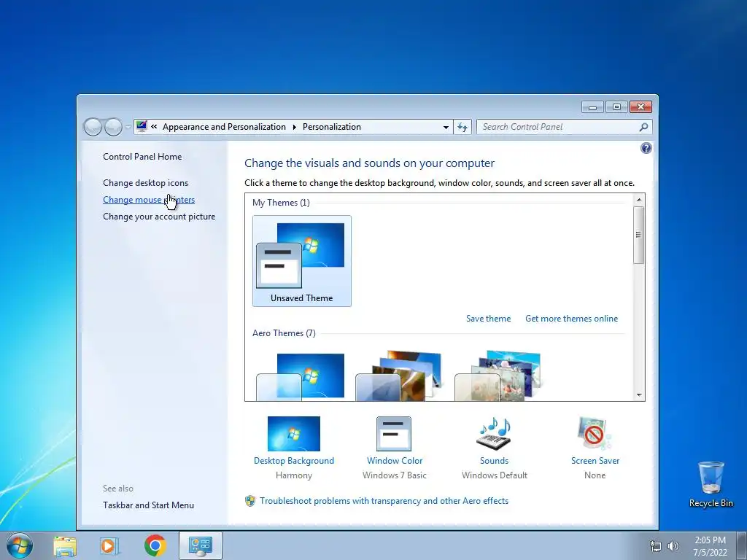Click the network icon in system tray
The height and width of the screenshot is (560, 747).
(656, 546)
